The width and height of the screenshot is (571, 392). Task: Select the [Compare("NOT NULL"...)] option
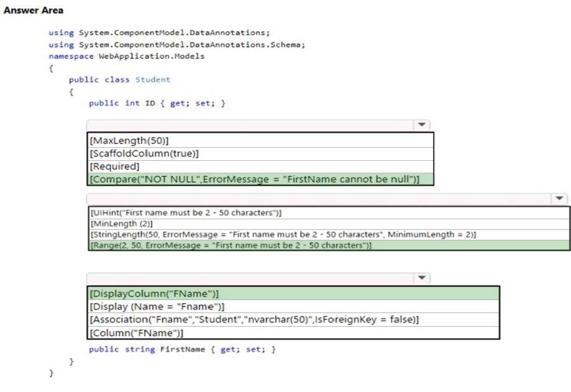coord(260,179)
